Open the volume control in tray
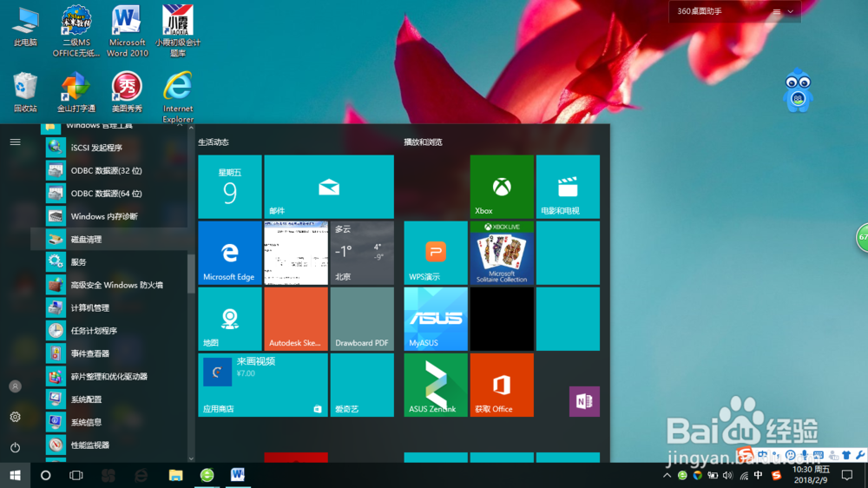The width and height of the screenshot is (868, 488). 727,475
